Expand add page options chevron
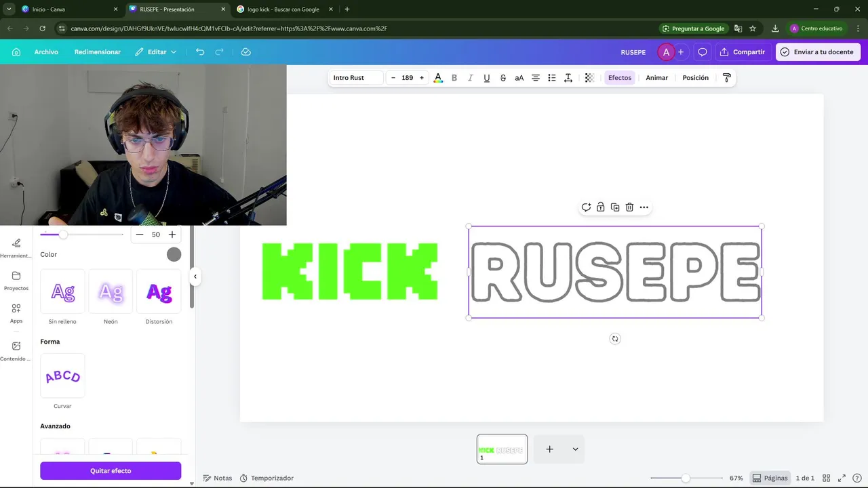The image size is (868, 488). tap(575, 449)
